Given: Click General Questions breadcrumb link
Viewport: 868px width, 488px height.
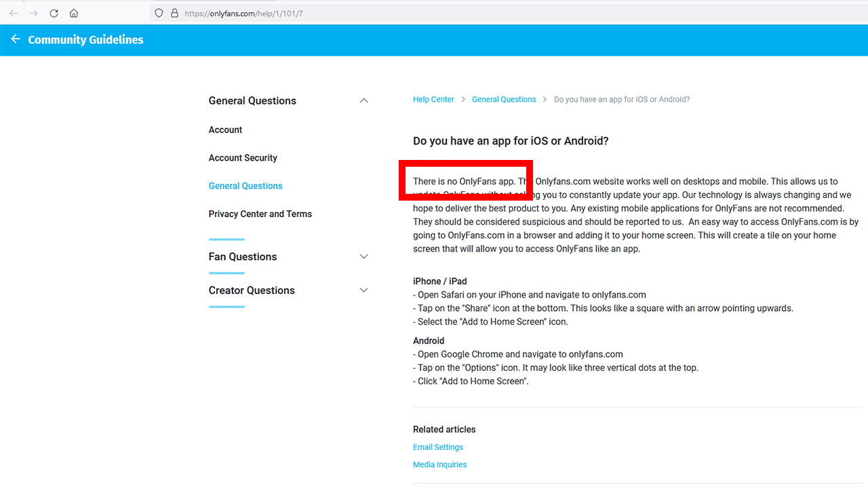Looking at the screenshot, I should 504,99.
